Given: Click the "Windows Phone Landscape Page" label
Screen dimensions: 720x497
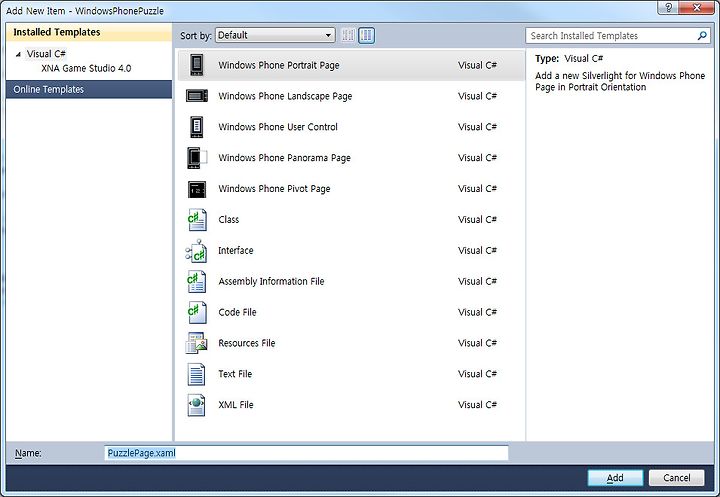Looking at the screenshot, I should (285, 96).
